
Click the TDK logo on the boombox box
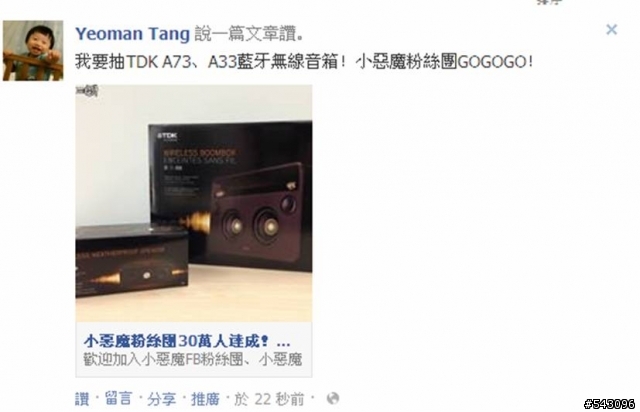167,136
